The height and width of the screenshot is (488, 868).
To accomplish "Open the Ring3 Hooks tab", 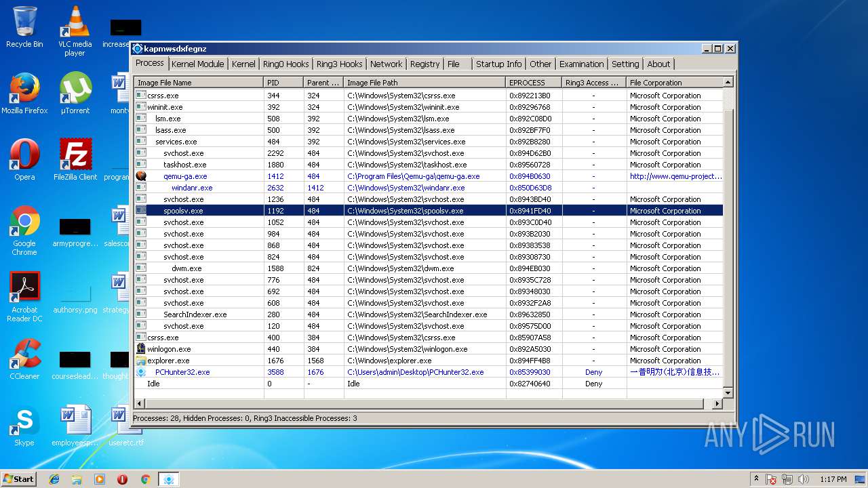I will tap(339, 64).
